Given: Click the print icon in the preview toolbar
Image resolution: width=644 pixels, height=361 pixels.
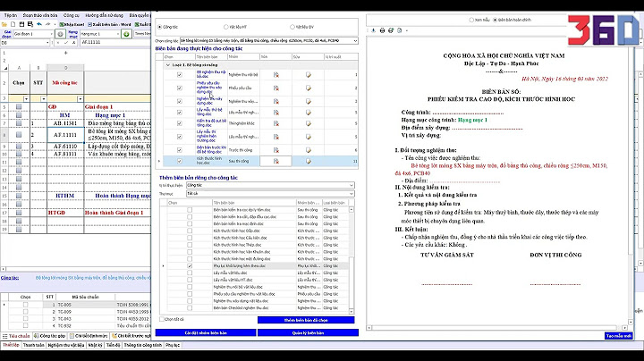Looking at the screenshot, I should [x=382, y=30].
